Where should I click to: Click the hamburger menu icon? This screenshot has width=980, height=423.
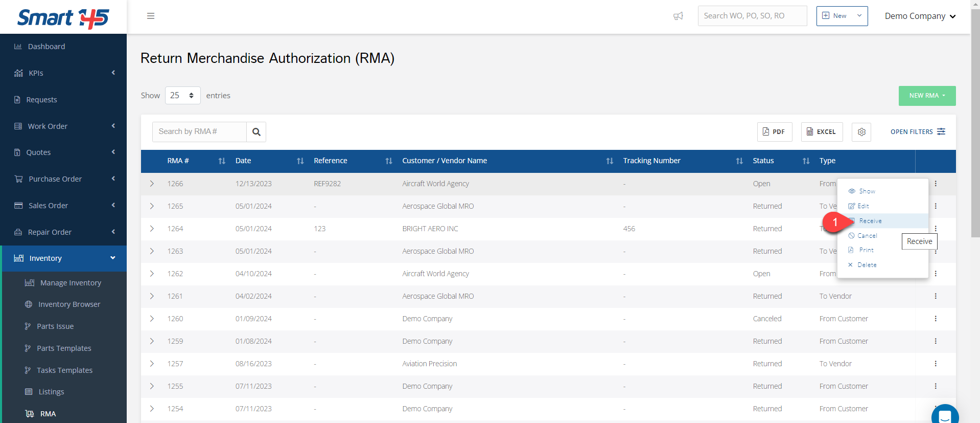tap(151, 16)
